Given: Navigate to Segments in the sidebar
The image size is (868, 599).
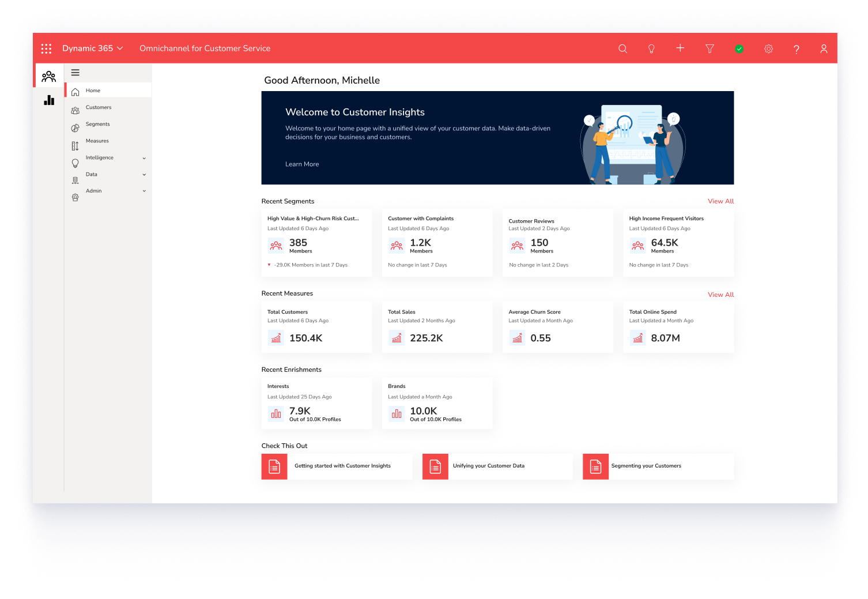Looking at the screenshot, I should [97, 124].
